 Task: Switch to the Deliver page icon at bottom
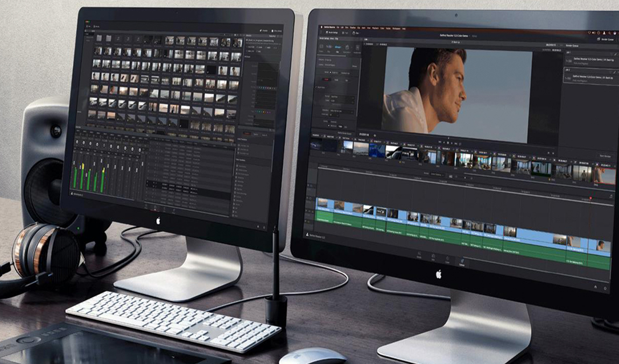pyautogui.click(x=462, y=263)
